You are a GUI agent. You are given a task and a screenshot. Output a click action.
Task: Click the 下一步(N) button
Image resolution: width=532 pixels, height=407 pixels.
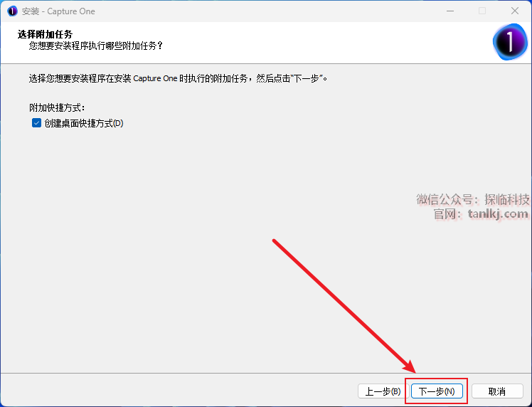point(437,391)
